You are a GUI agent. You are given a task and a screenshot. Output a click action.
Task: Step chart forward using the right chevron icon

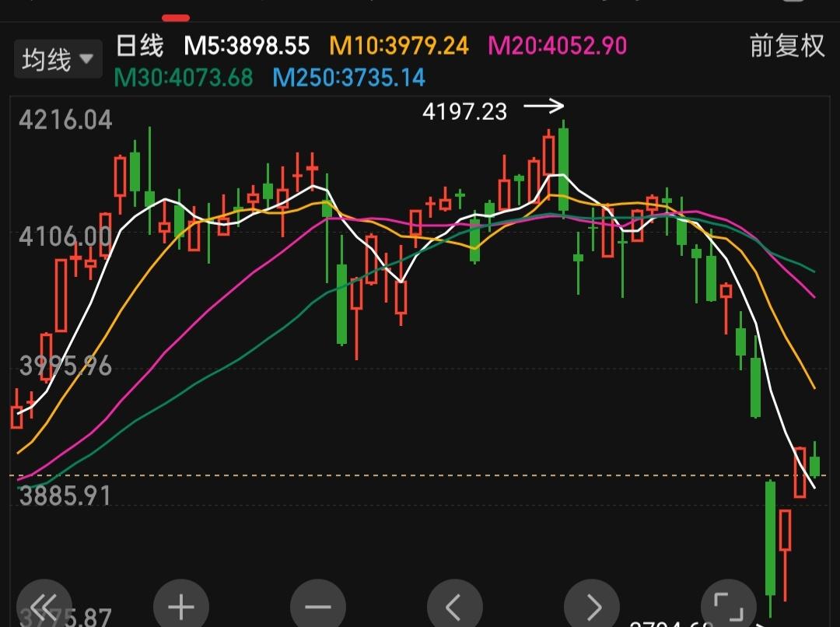592,604
